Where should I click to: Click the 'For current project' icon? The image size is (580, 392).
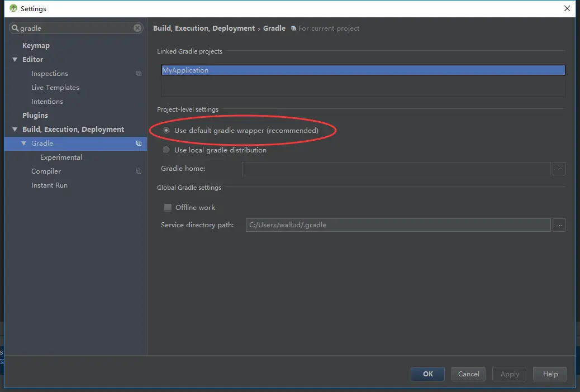[293, 28]
